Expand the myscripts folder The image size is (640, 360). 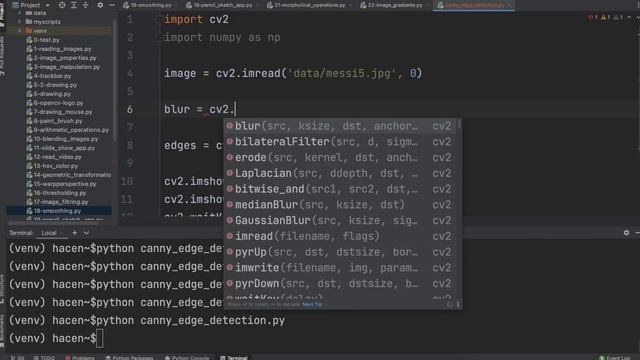(x=20, y=22)
